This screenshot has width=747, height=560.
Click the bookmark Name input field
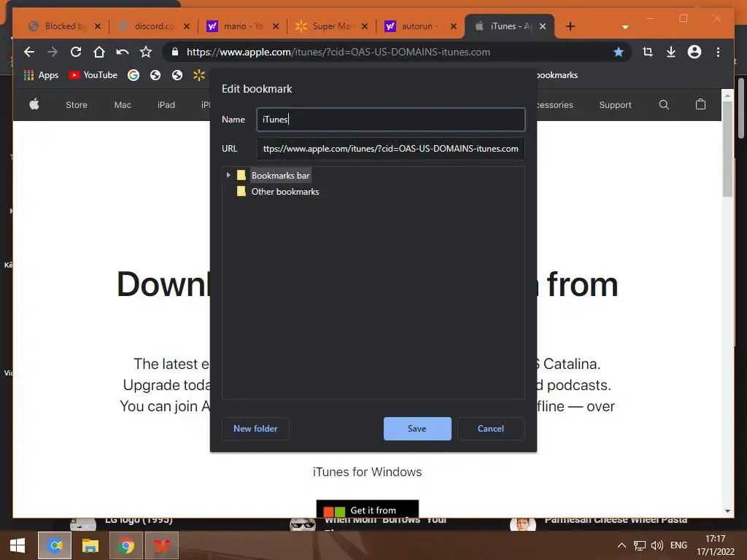pos(391,120)
